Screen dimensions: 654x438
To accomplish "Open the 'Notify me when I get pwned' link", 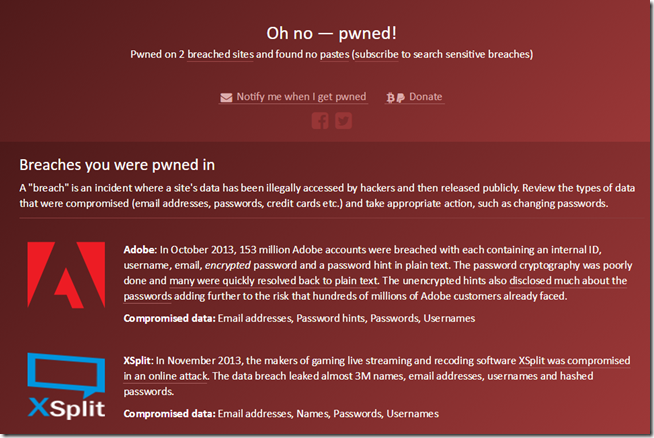I will coord(301,97).
